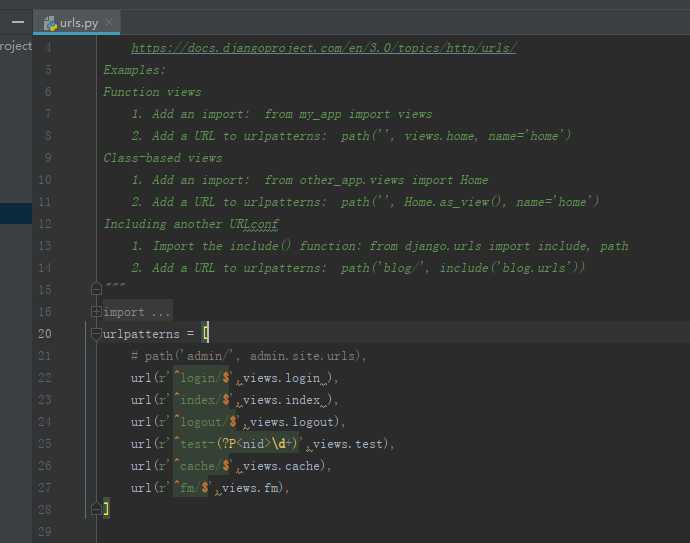
Task: Click 'views.fm' on line 27
Action: (250, 488)
